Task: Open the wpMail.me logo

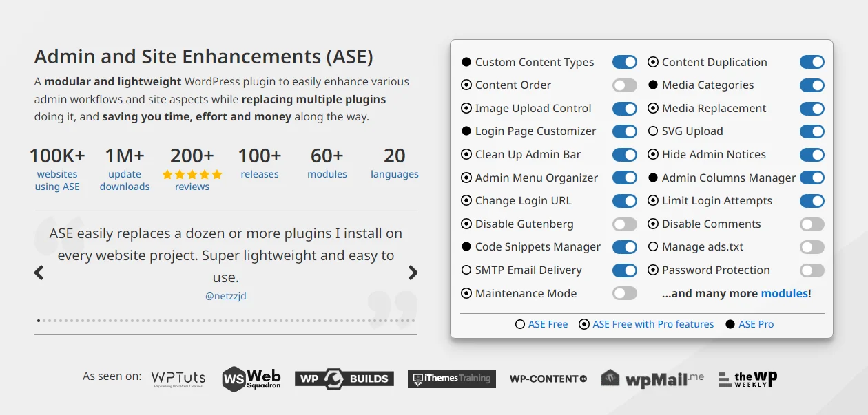Action: click(652, 379)
